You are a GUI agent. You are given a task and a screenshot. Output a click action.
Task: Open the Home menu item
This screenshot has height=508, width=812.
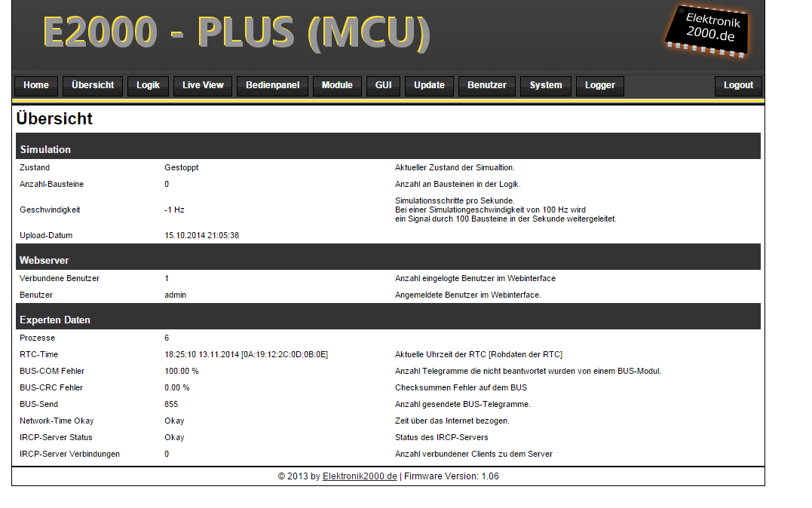35,86
